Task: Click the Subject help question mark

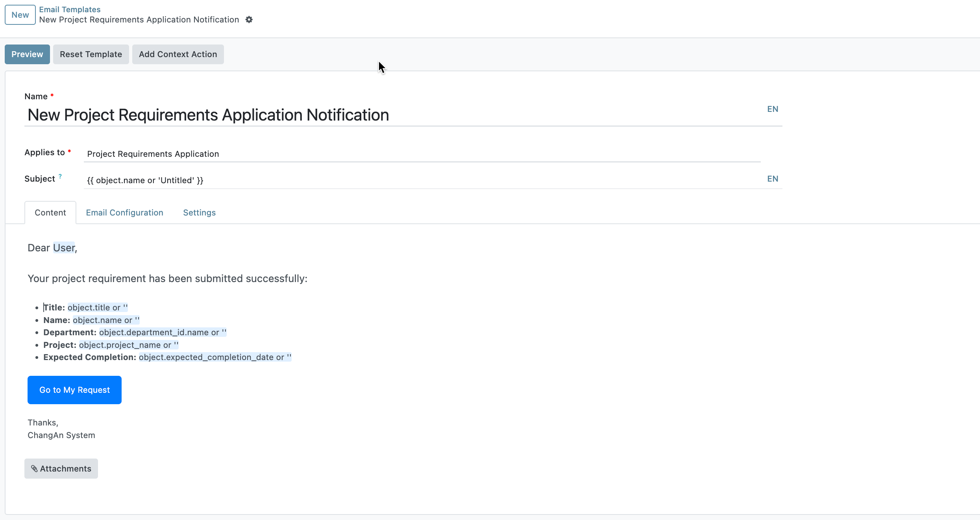Action: (x=60, y=176)
